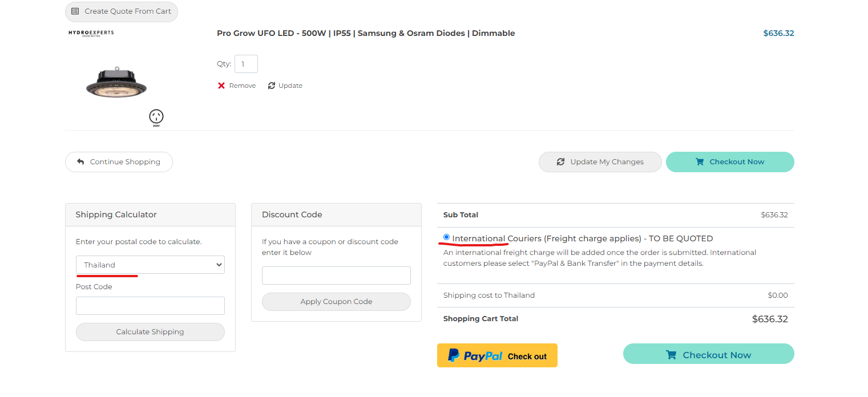Click the Shipping cost to Thailand text
Image resolution: width=868 pixels, height=397 pixels.
pyautogui.click(x=489, y=295)
